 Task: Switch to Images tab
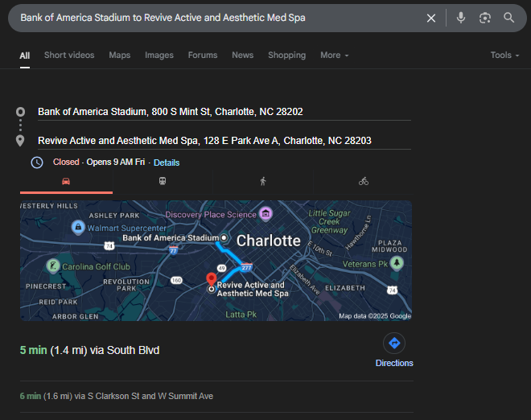159,56
